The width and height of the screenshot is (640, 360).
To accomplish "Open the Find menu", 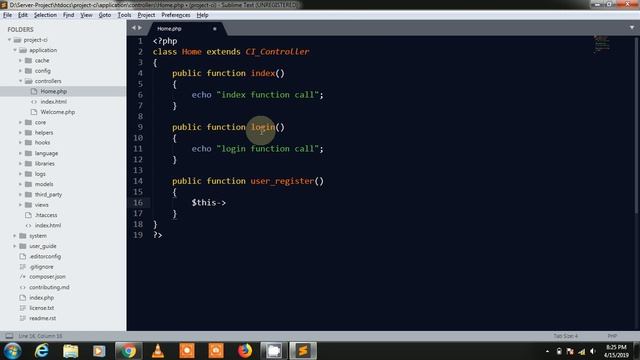I will click(69, 15).
